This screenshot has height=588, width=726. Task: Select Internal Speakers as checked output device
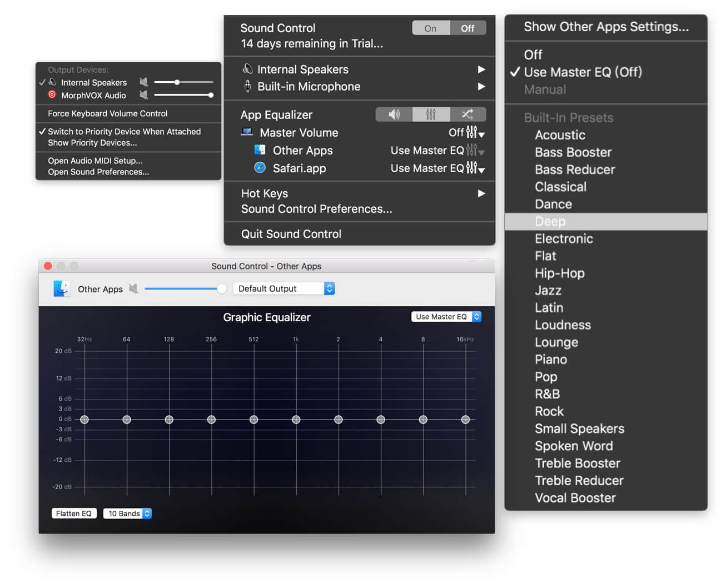(93, 82)
